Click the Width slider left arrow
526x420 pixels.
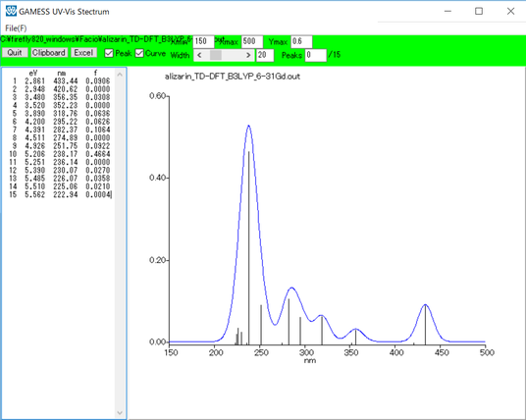pos(199,55)
